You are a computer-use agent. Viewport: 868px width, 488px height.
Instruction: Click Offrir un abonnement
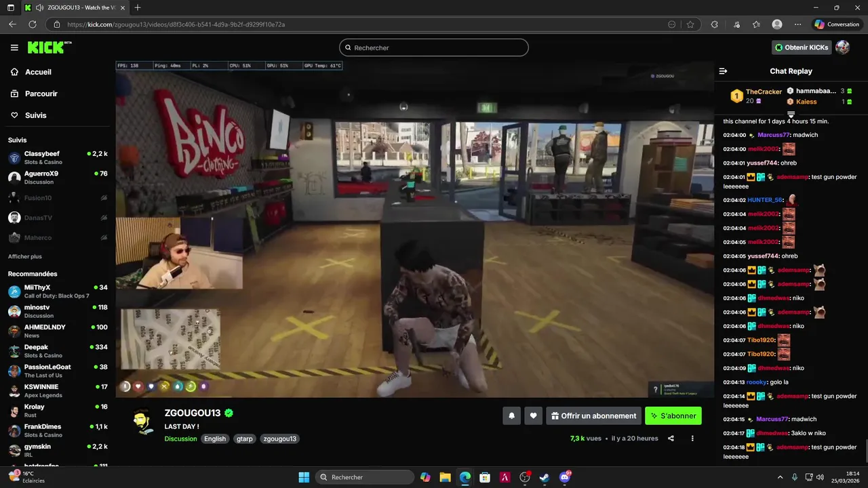coord(593,415)
